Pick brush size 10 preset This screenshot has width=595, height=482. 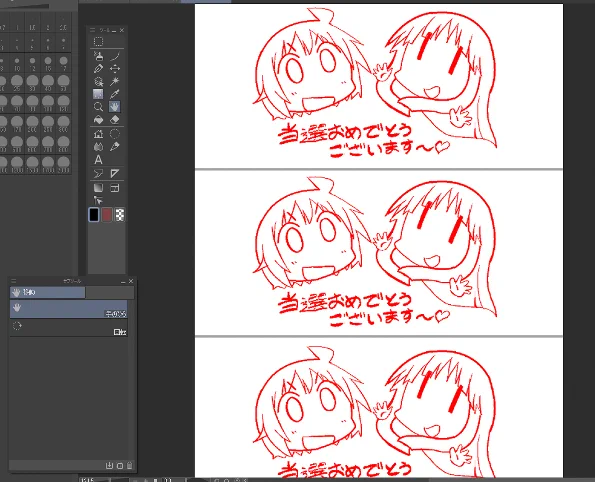pos(17,63)
